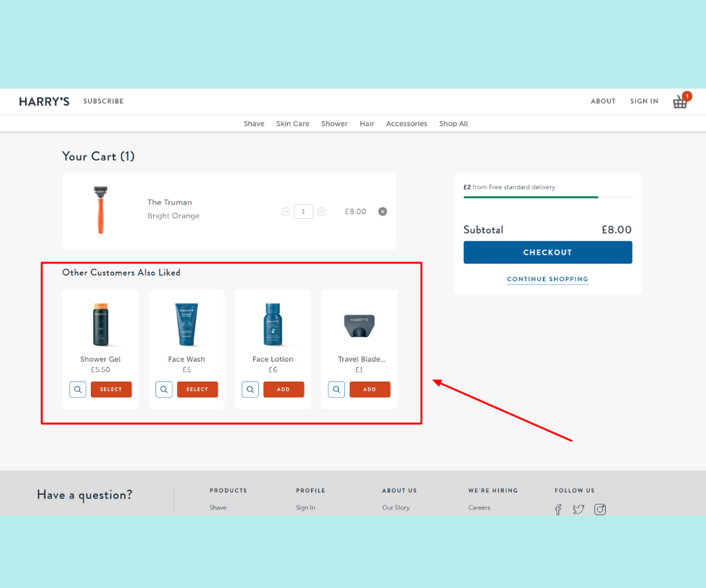706x588 pixels.
Task: Open the Skin Care category
Action: pos(292,124)
